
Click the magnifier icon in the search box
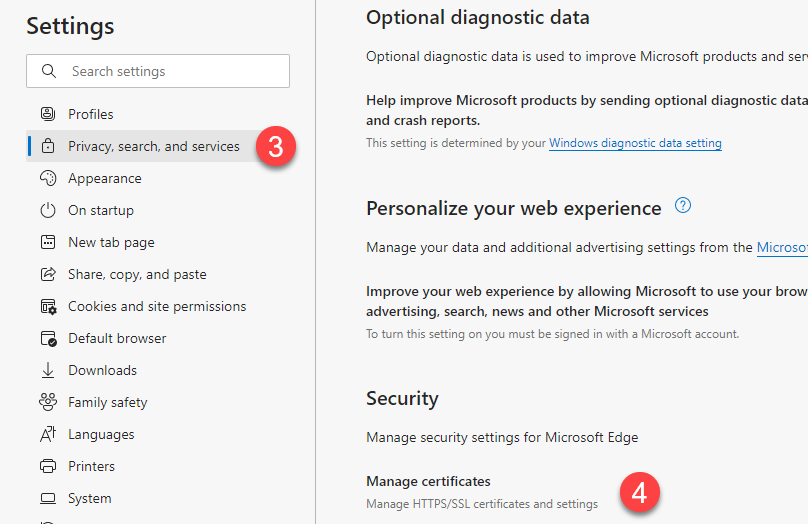[x=49, y=71]
